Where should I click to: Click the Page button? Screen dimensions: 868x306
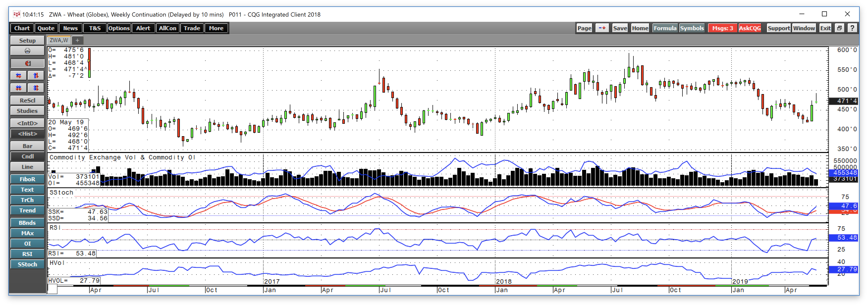(584, 28)
